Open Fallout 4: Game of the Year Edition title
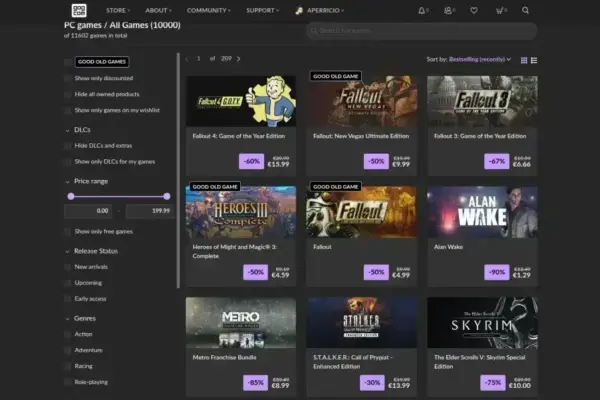The height and width of the screenshot is (400, 600). pos(239,136)
